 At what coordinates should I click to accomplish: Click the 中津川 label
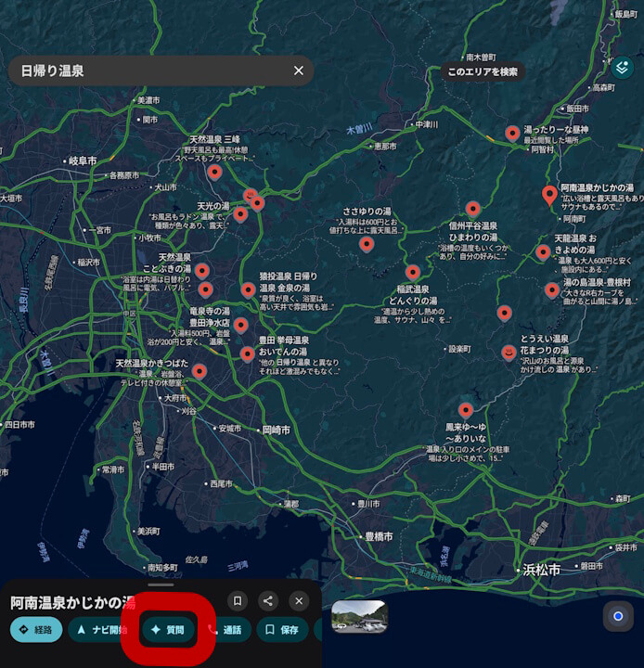tap(427, 124)
